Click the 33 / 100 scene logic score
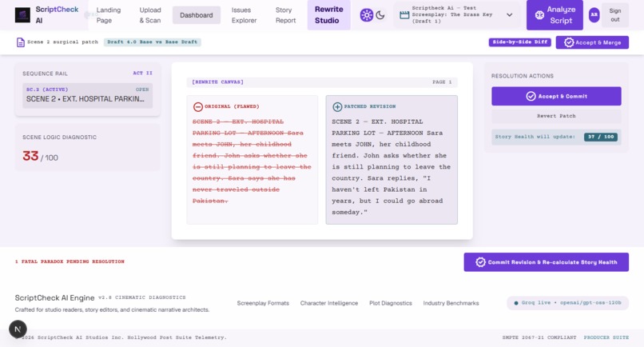644x347 pixels. (40, 156)
